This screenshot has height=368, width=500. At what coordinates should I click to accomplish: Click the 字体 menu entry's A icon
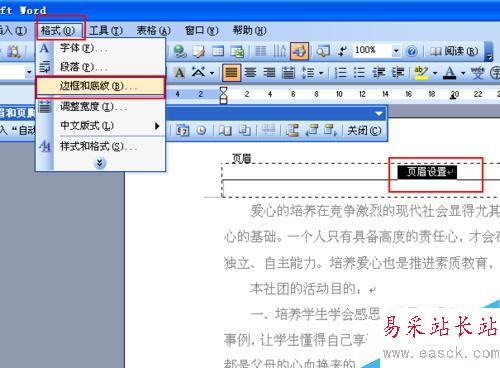(44, 48)
